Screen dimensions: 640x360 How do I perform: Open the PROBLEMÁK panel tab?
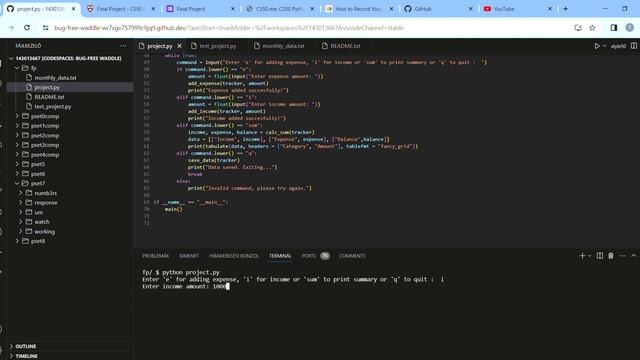pos(155,256)
